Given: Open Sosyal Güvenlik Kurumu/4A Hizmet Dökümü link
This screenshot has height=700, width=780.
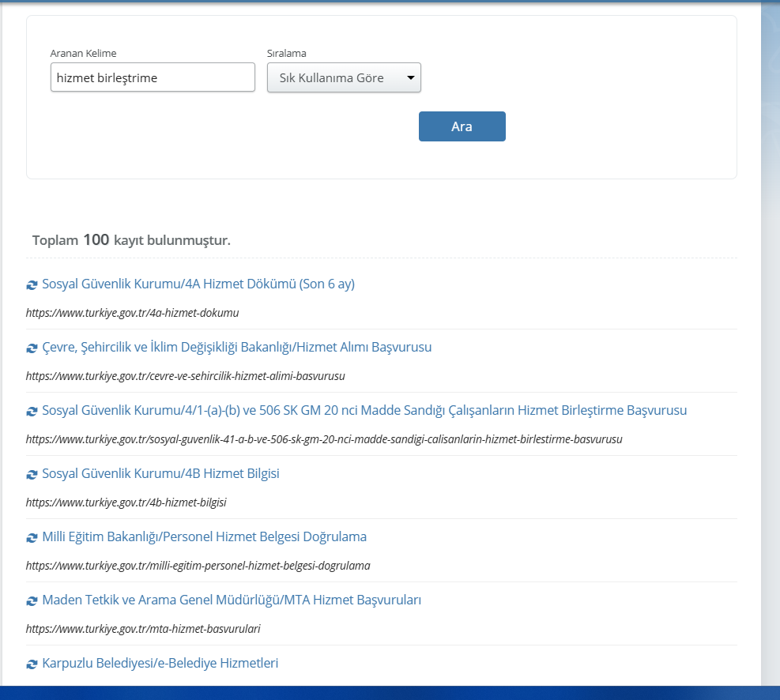Looking at the screenshot, I should 198,284.
